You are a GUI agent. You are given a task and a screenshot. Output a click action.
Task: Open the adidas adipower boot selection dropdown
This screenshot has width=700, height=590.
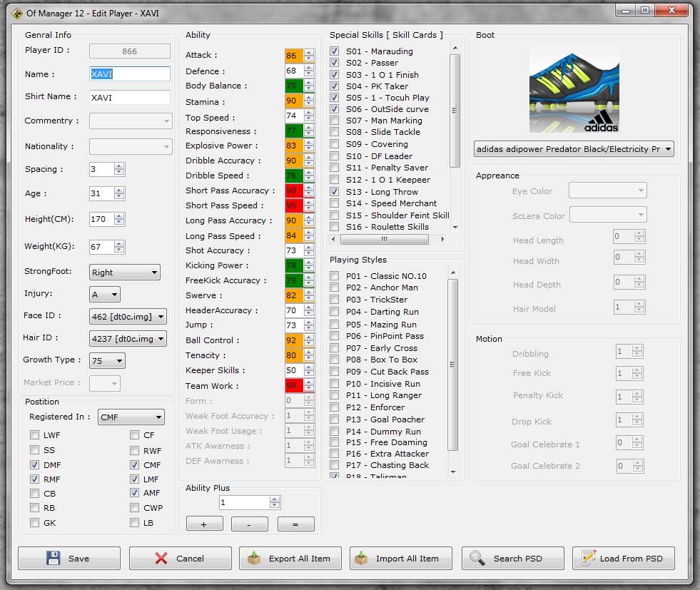[574, 149]
